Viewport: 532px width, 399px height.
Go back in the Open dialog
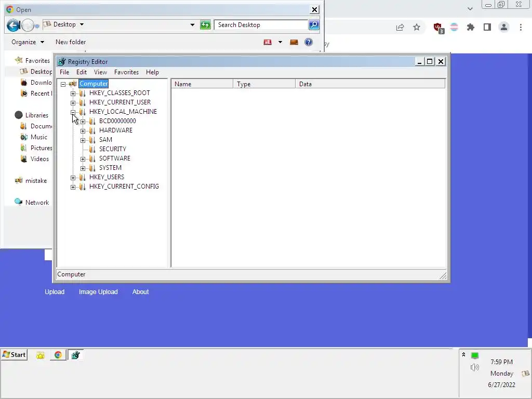13,25
